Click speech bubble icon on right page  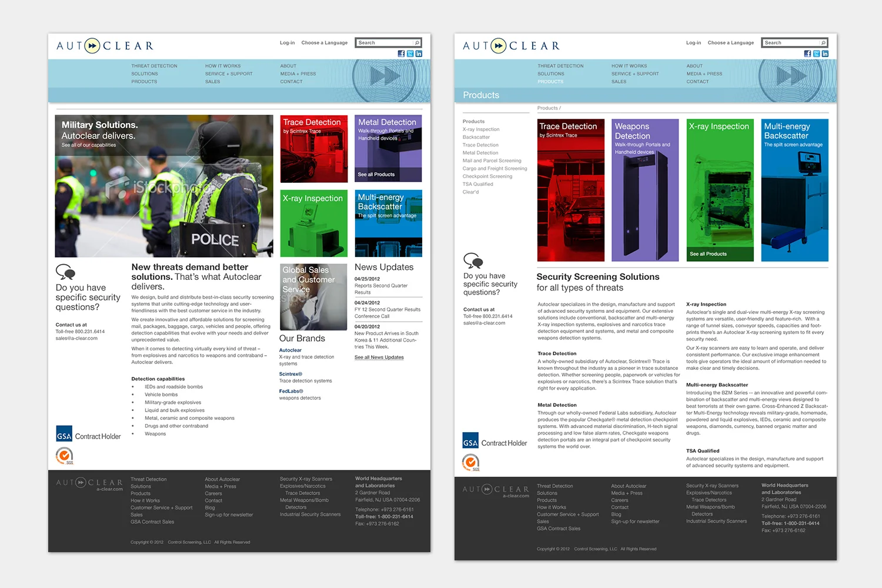click(x=473, y=260)
